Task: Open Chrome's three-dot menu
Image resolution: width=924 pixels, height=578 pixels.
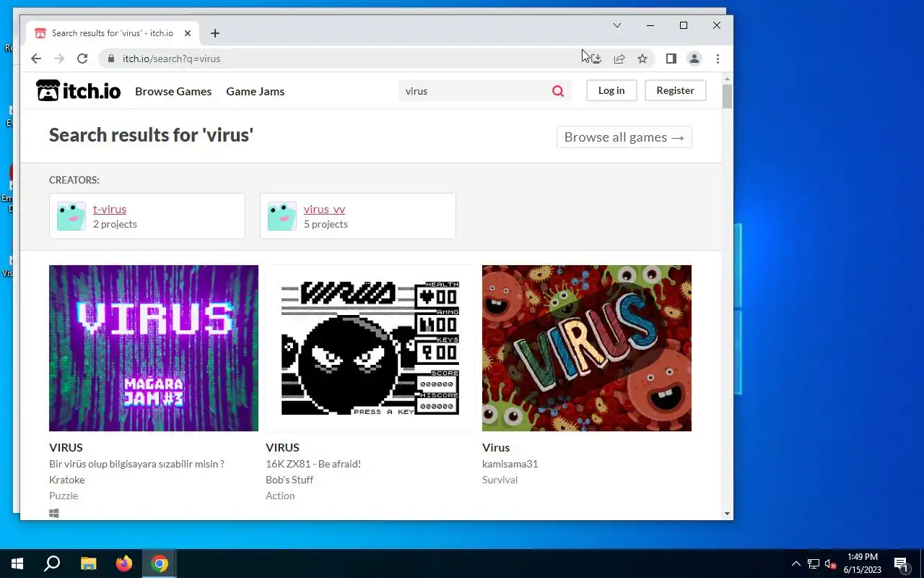Action: coord(718,59)
